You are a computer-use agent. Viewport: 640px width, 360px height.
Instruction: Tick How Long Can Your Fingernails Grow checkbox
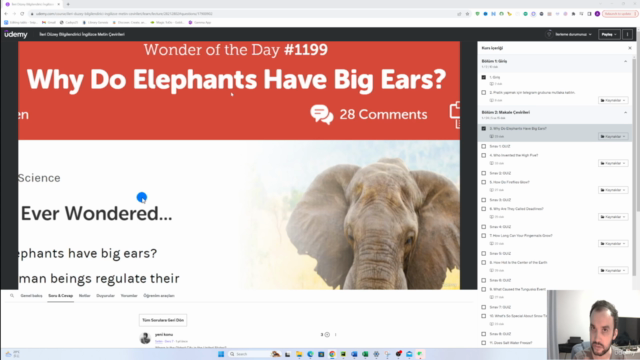pos(484,236)
